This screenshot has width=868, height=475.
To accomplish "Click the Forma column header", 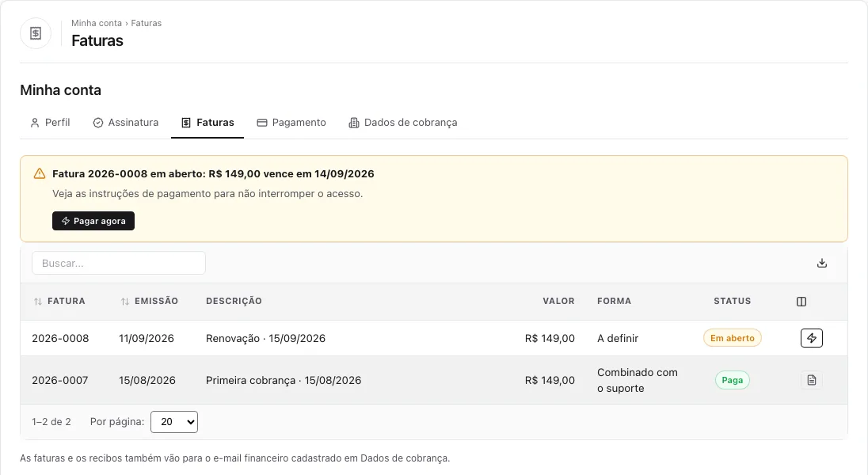I will [x=614, y=301].
